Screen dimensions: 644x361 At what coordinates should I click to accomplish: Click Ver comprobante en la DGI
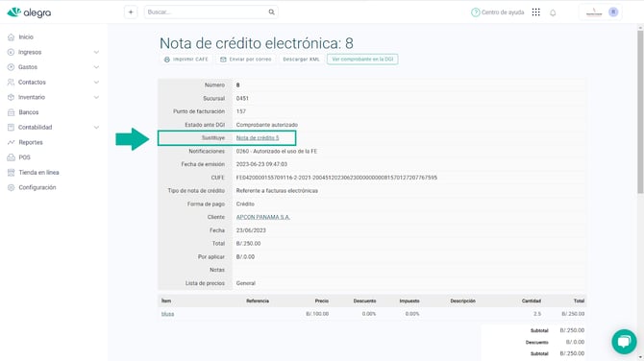click(362, 60)
